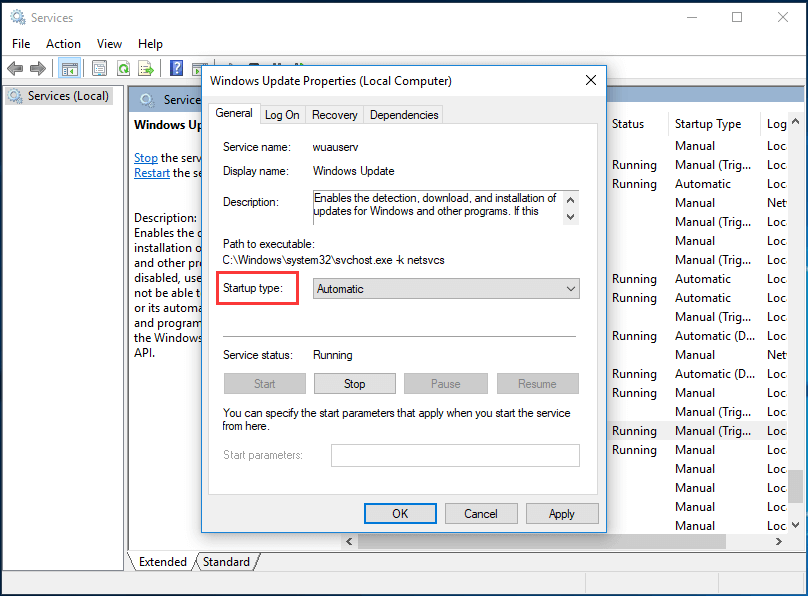Switch to the General tab
The height and width of the screenshot is (596, 808).
234,113
